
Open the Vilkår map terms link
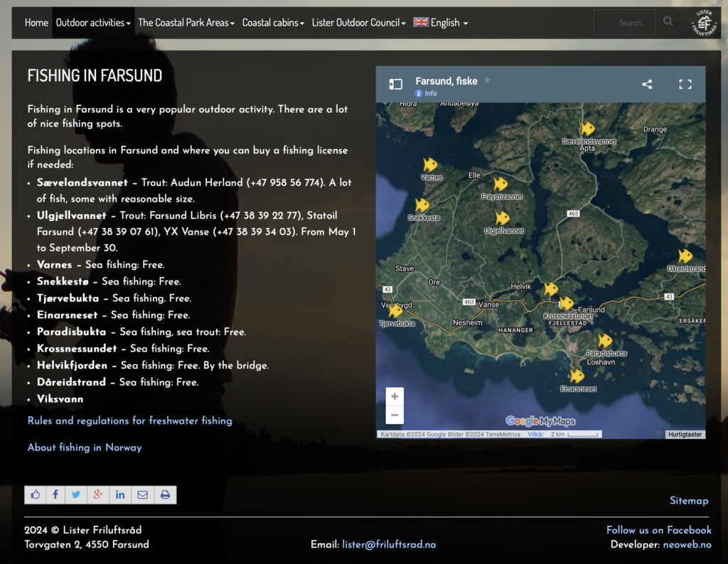coord(535,435)
